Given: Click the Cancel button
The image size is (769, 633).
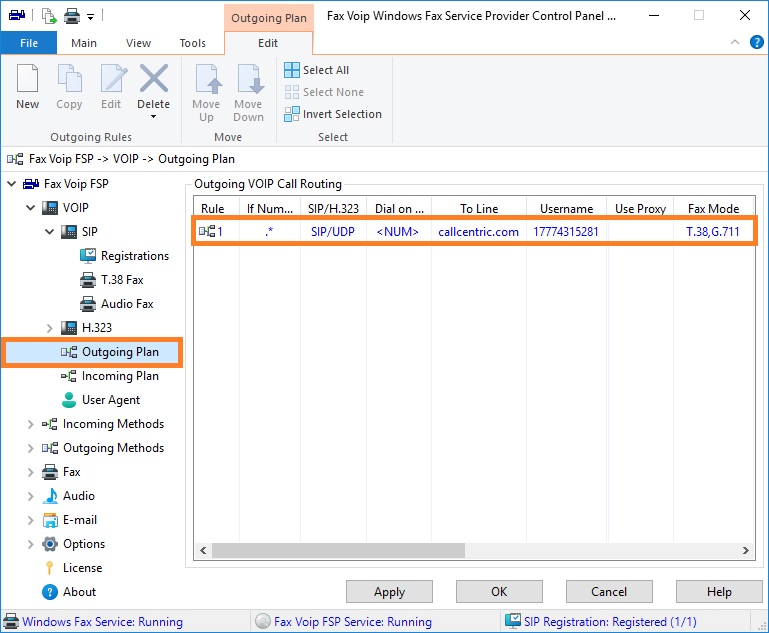Looking at the screenshot, I should point(609,592).
